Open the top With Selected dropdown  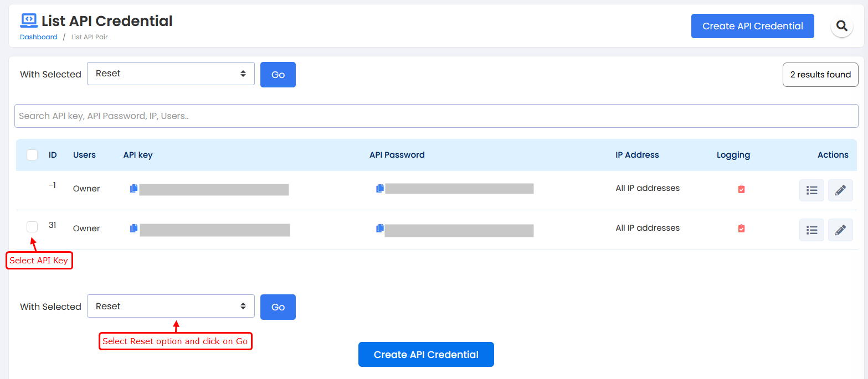coord(171,74)
